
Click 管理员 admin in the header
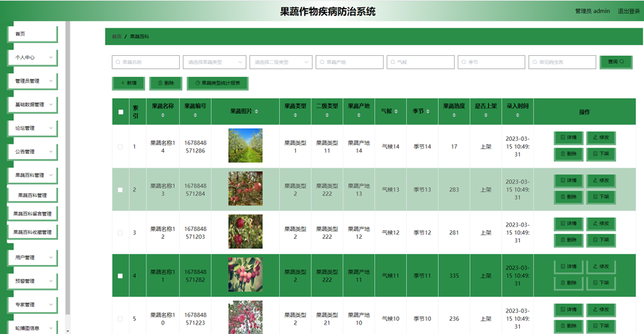593,11
